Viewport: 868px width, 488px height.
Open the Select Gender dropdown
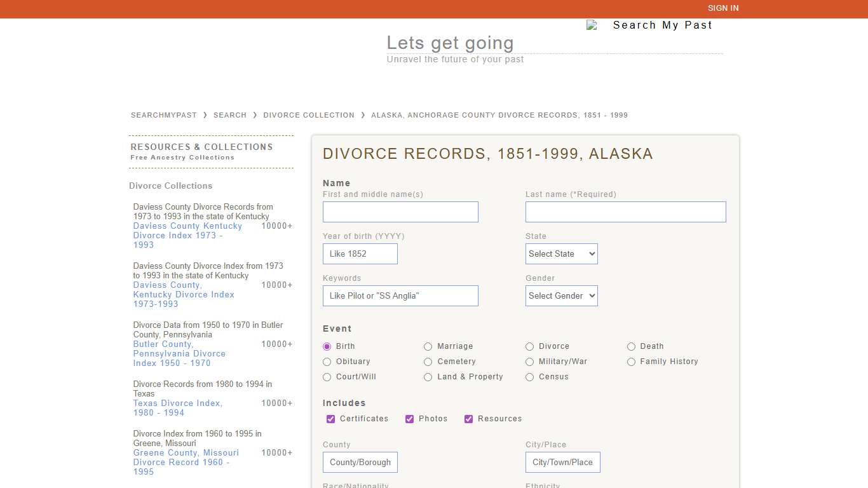561,295
